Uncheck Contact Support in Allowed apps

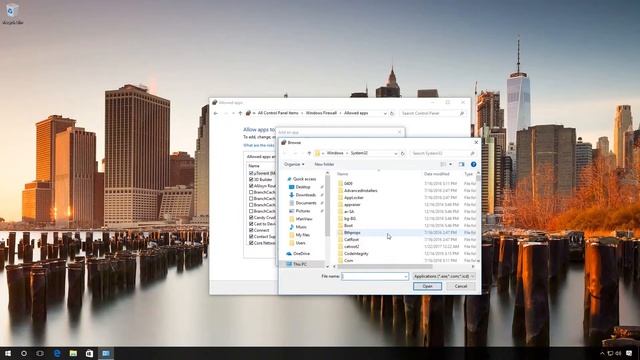[x=251, y=236]
